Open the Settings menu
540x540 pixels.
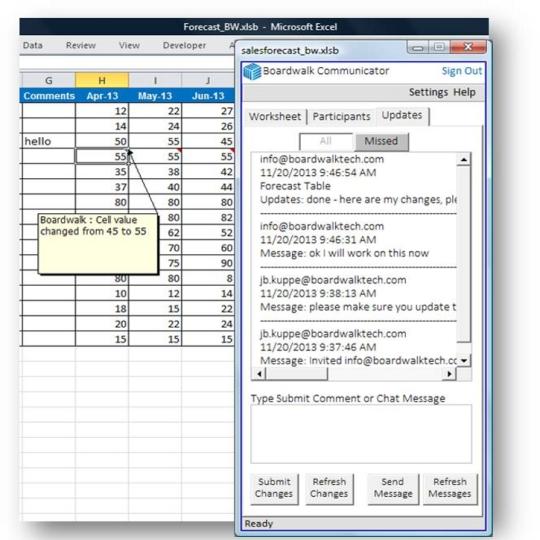[428, 92]
